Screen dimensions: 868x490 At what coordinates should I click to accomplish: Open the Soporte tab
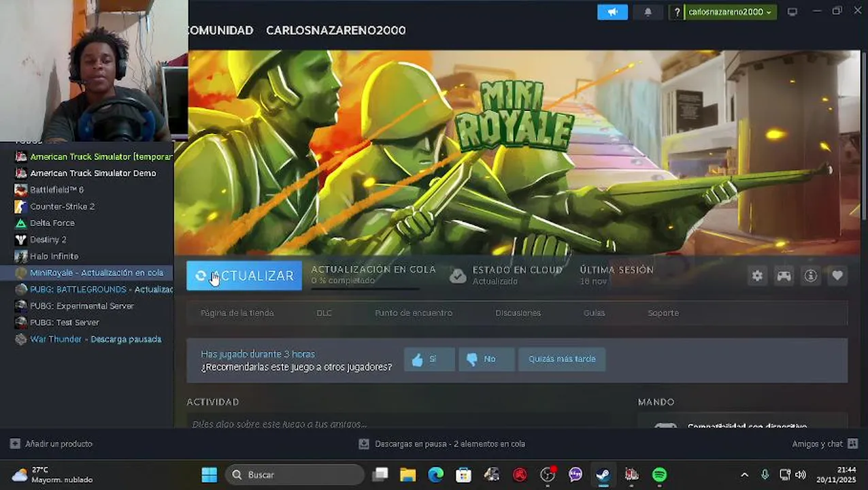tap(663, 313)
